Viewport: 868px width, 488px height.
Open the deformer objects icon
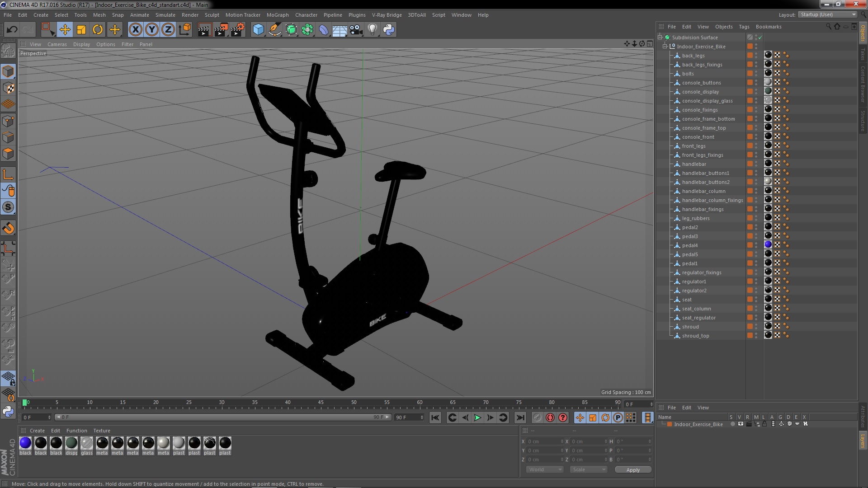[x=324, y=30]
